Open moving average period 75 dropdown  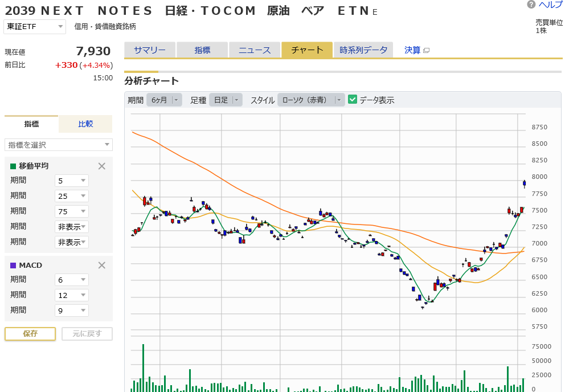72,211
